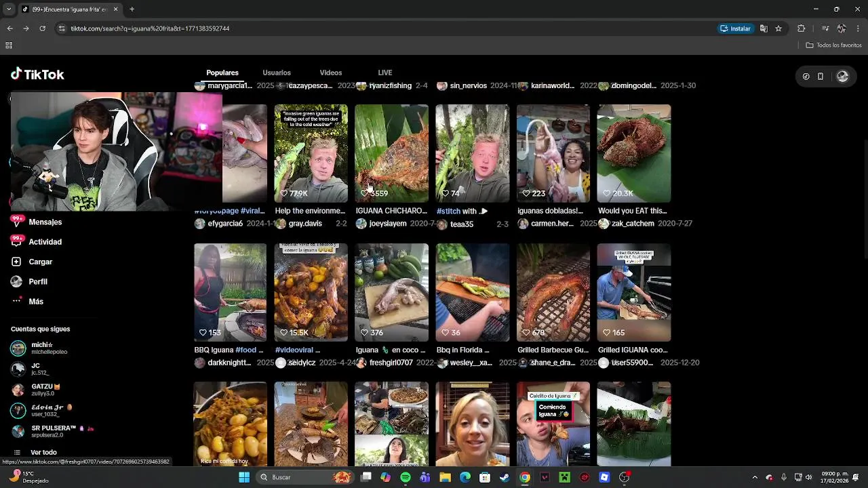Open the browser extensions icon
Viewport: 868px width, 488px height.
(x=801, y=28)
